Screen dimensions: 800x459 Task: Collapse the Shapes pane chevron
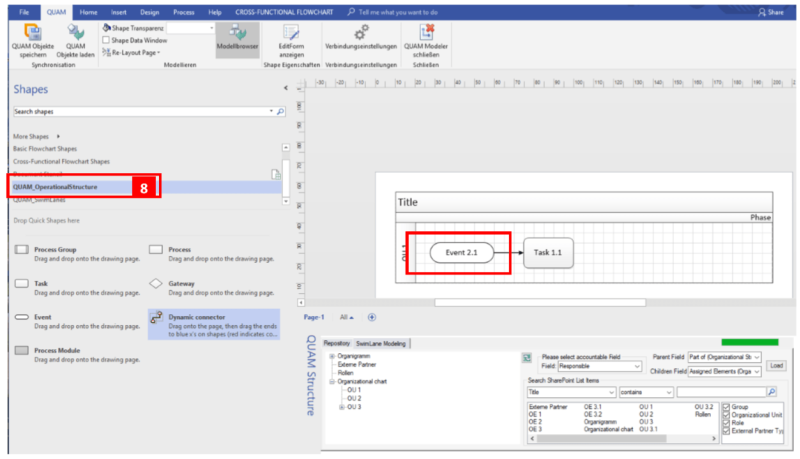(286, 88)
